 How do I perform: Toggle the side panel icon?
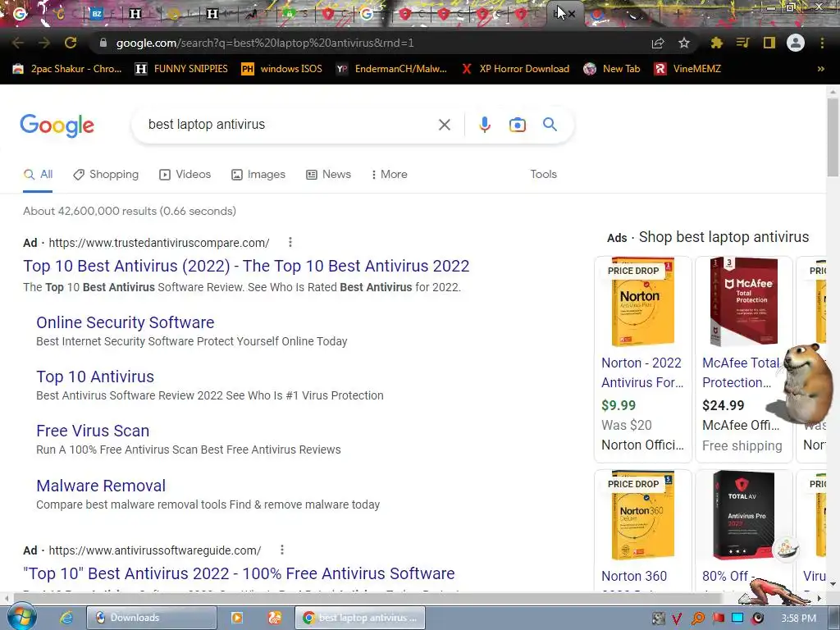(x=769, y=43)
